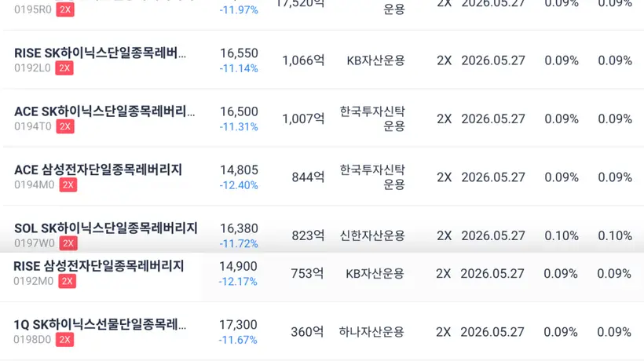Open ACE SK하이닉스단일종목레버리 ETF link
Image resolution: width=644 pixels, height=361 pixels.
(x=104, y=111)
